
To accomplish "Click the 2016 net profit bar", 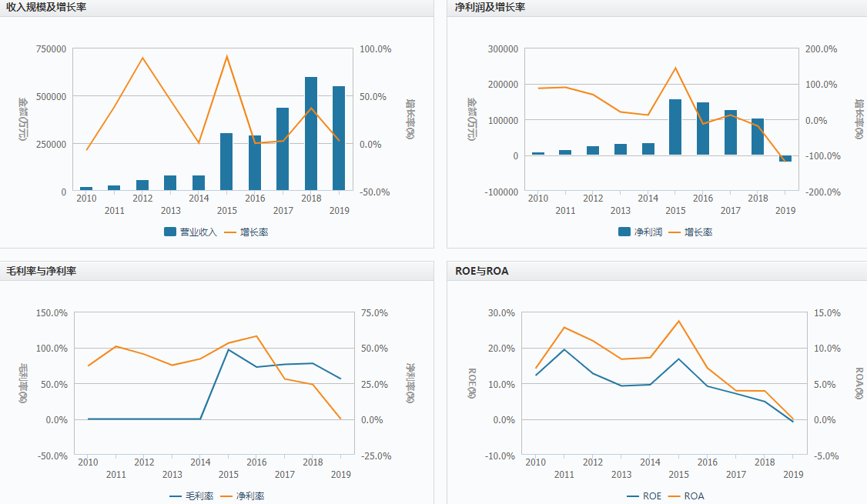I will pos(703,129).
